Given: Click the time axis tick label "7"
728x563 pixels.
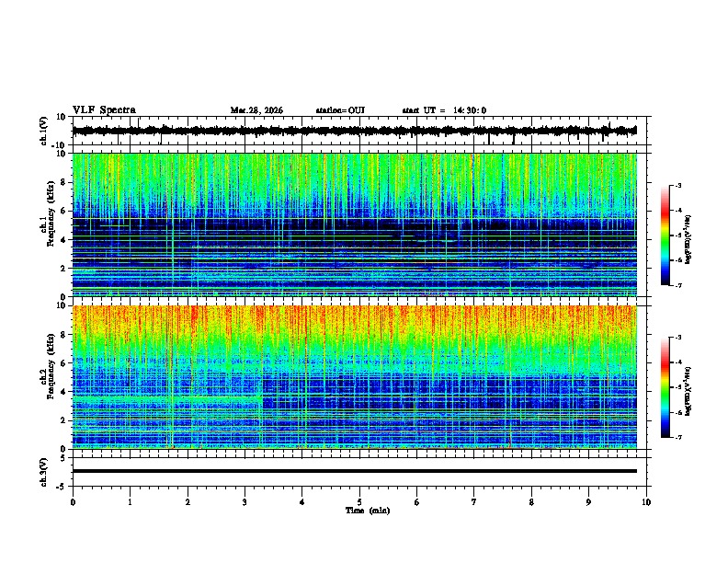Looking at the screenshot, I should [474, 502].
